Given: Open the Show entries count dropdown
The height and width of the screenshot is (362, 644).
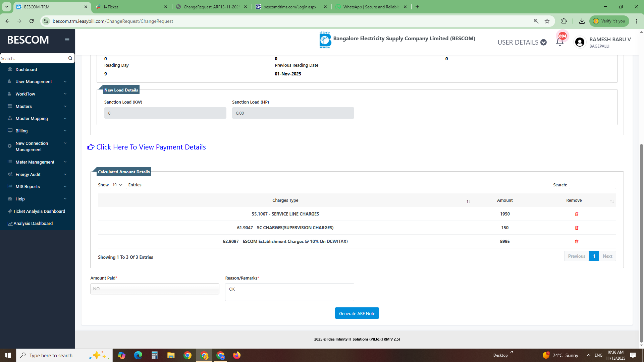Looking at the screenshot, I should click(x=118, y=185).
